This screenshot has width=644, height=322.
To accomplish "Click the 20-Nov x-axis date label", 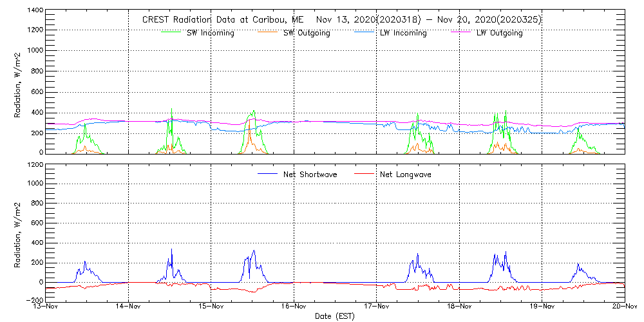I will [625, 307].
